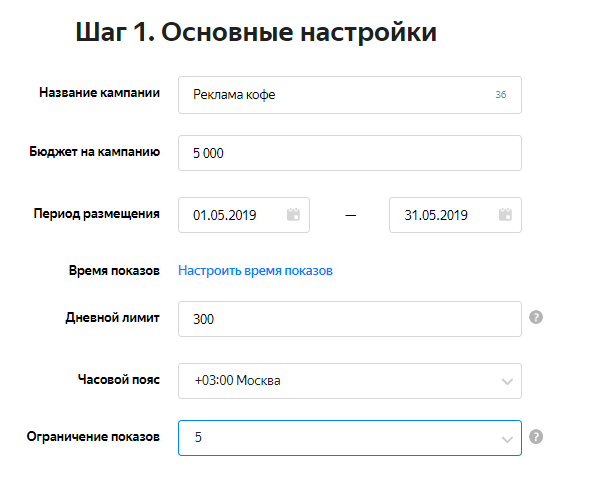Screen dimensions: 607x477
Task: Click the 'Бюджет на кампанию' label
Action: [95, 152]
